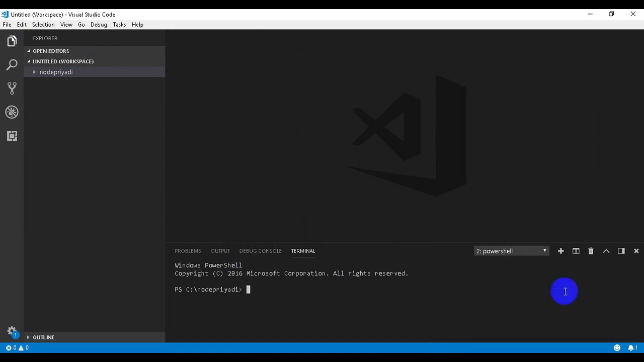Open the Go menu
The width and height of the screenshot is (644, 362).
click(x=82, y=25)
